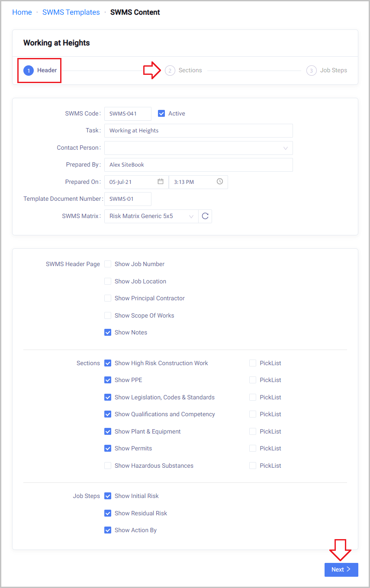Click the Template Document Number field

tap(128, 199)
